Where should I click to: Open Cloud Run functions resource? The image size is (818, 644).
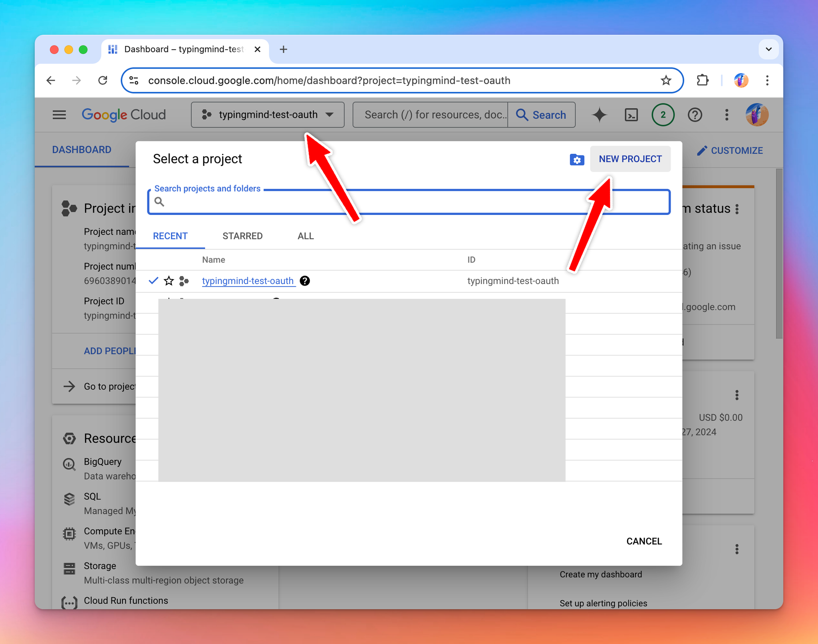point(126,600)
